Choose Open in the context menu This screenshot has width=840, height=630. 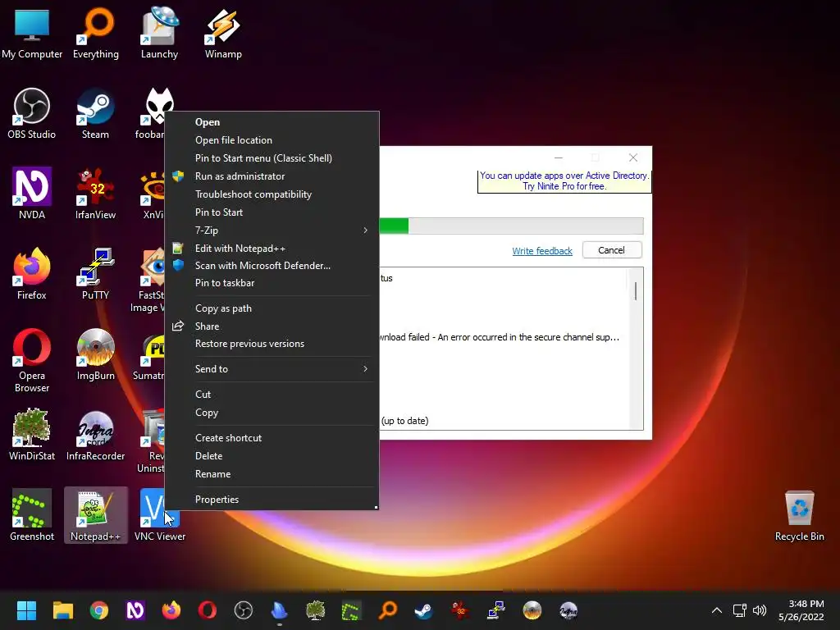pos(272,122)
